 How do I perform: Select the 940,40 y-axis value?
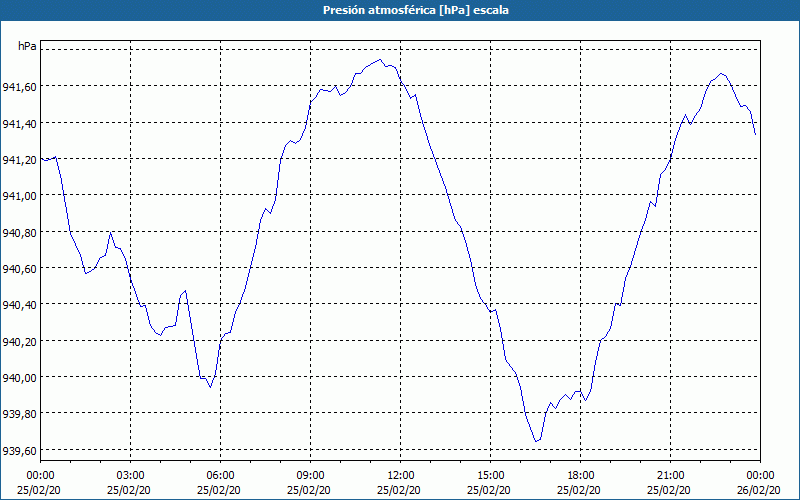tap(19, 305)
